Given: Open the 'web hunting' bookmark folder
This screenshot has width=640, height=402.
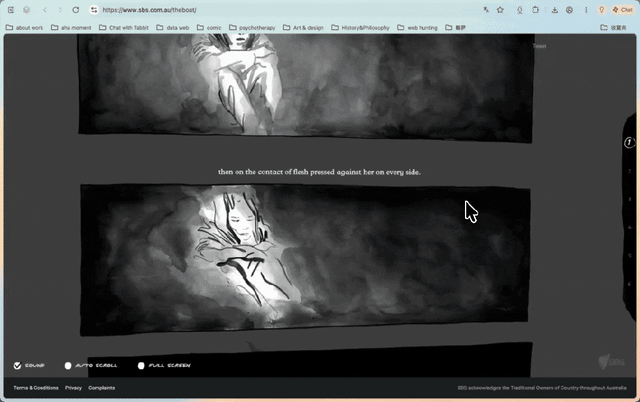Looking at the screenshot, I should click(417, 28).
